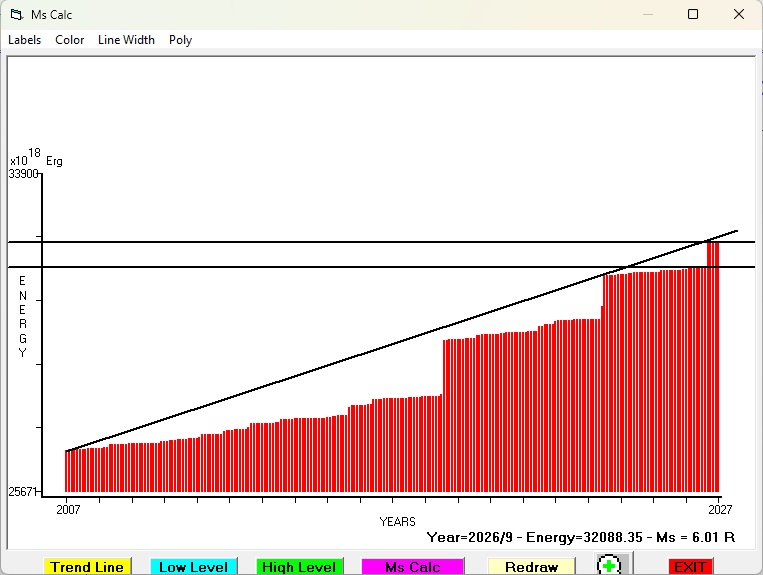Image resolution: width=763 pixels, height=575 pixels.
Task: Maximize the Ms Calc window
Action: (693, 14)
